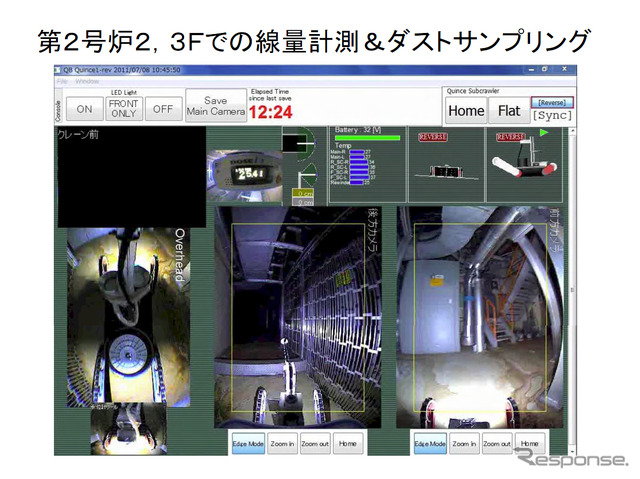The height and width of the screenshot is (479, 640).
Task: Reset the rear camera to Home
Action: [x=347, y=444]
